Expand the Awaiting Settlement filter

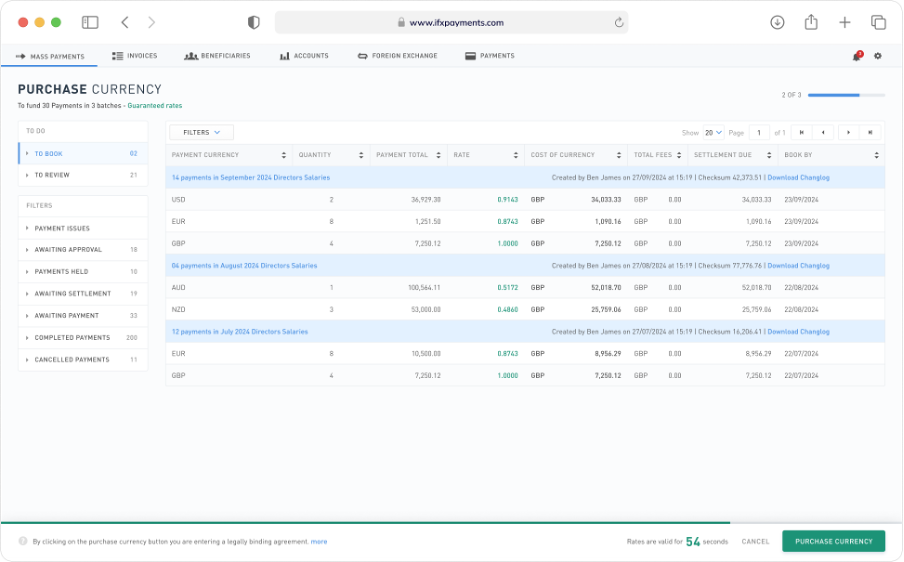click(x=83, y=293)
